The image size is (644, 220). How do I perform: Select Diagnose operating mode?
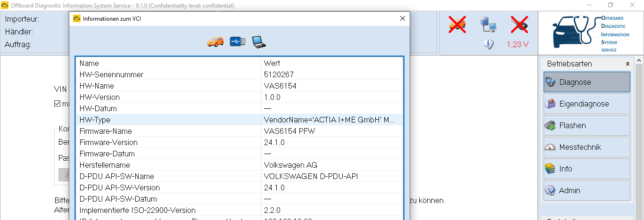point(586,82)
